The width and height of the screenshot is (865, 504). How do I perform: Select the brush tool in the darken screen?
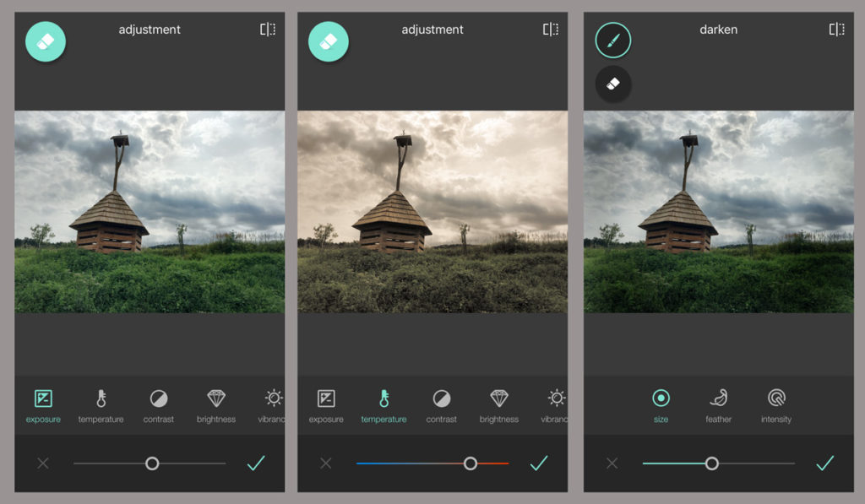pyautogui.click(x=613, y=41)
